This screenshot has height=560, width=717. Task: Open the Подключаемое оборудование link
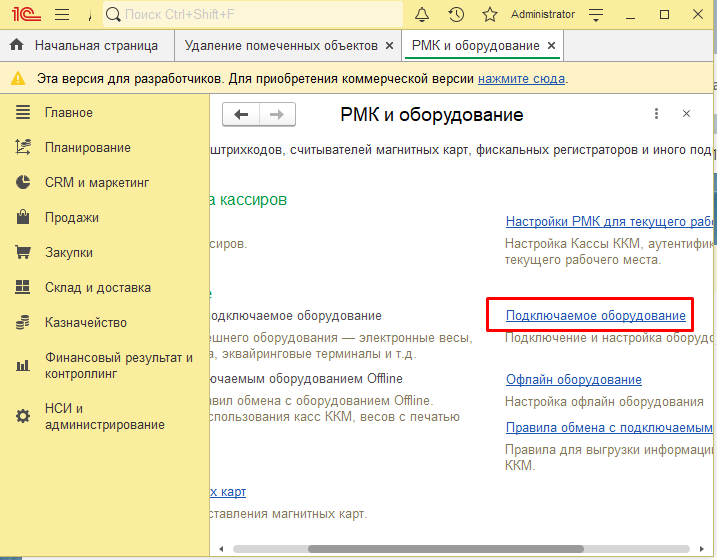(x=595, y=316)
